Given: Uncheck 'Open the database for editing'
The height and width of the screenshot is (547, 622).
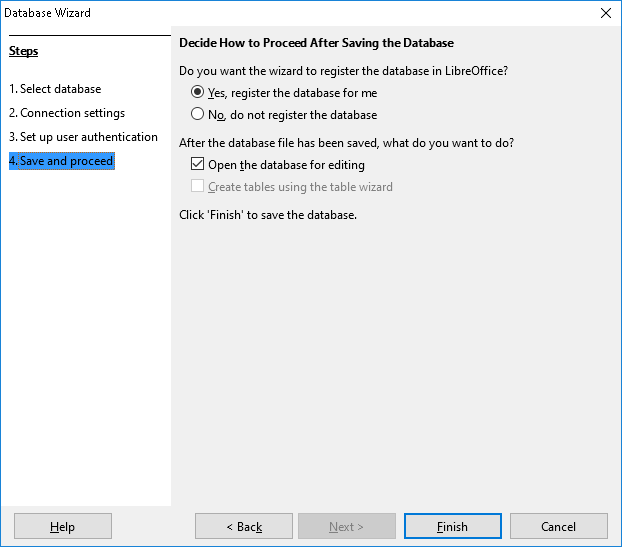Looking at the screenshot, I should click(x=198, y=165).
